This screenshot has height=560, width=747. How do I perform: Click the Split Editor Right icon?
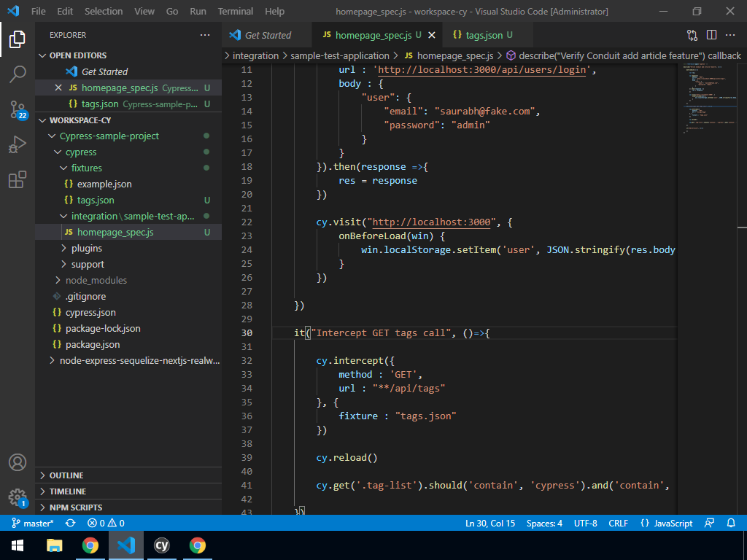click(711, 35)
